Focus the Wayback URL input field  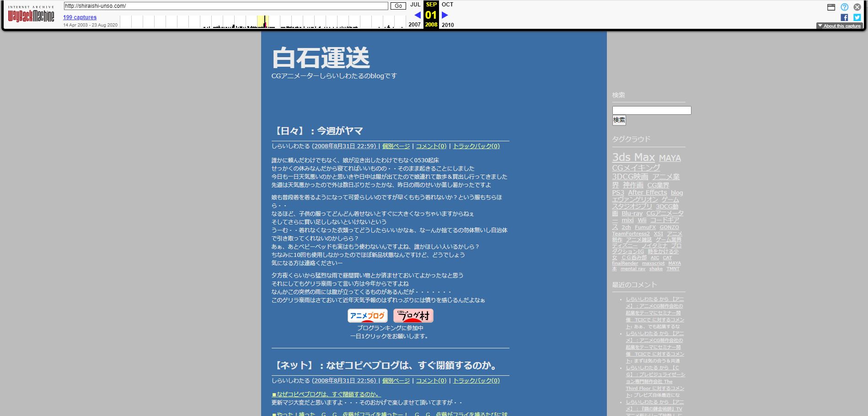(226, 6)
